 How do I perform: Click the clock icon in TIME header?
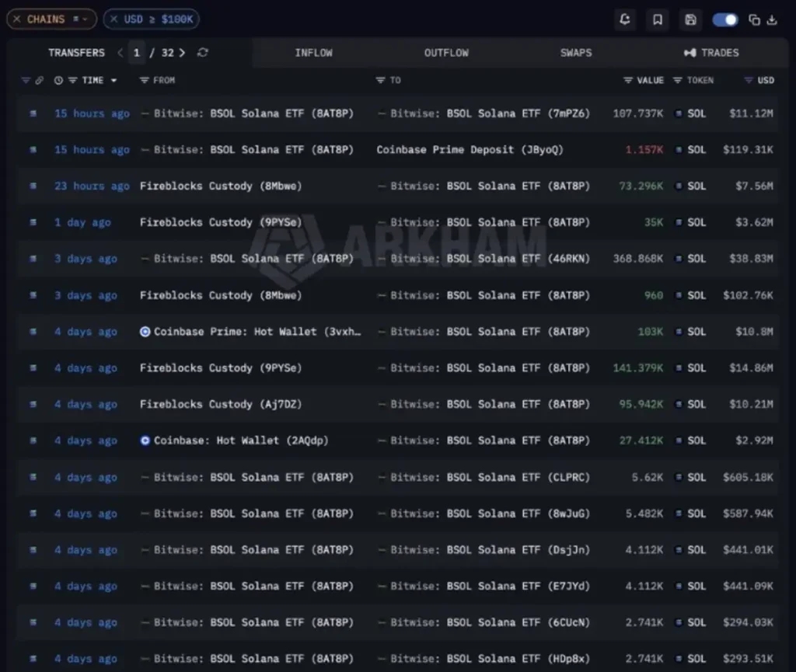58,80
